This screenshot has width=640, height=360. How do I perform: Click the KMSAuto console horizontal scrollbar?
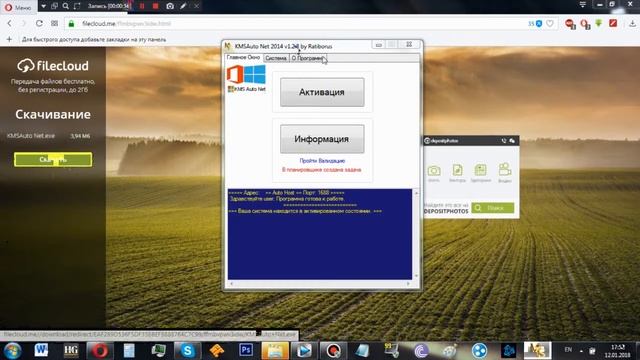pyautogui.click(x=320, y=283)
